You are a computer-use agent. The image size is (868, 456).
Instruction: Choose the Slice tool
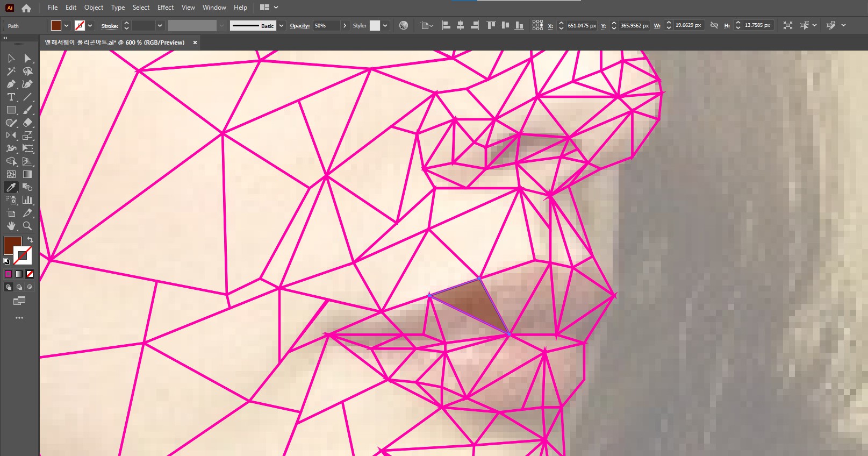(27, 213)
